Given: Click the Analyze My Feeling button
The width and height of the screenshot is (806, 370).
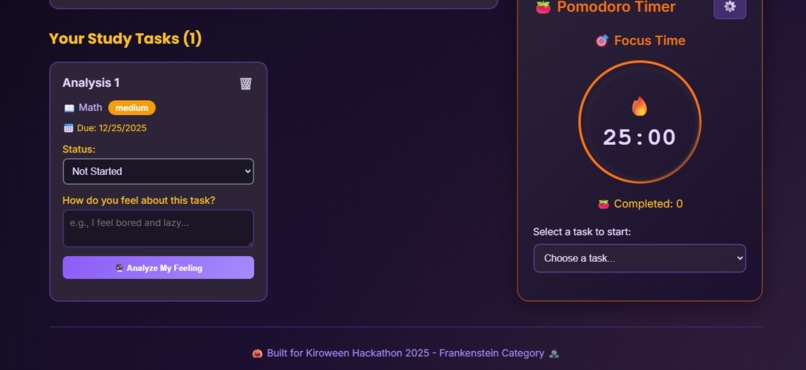Looking at the screenshot, I should pos(158,268).
